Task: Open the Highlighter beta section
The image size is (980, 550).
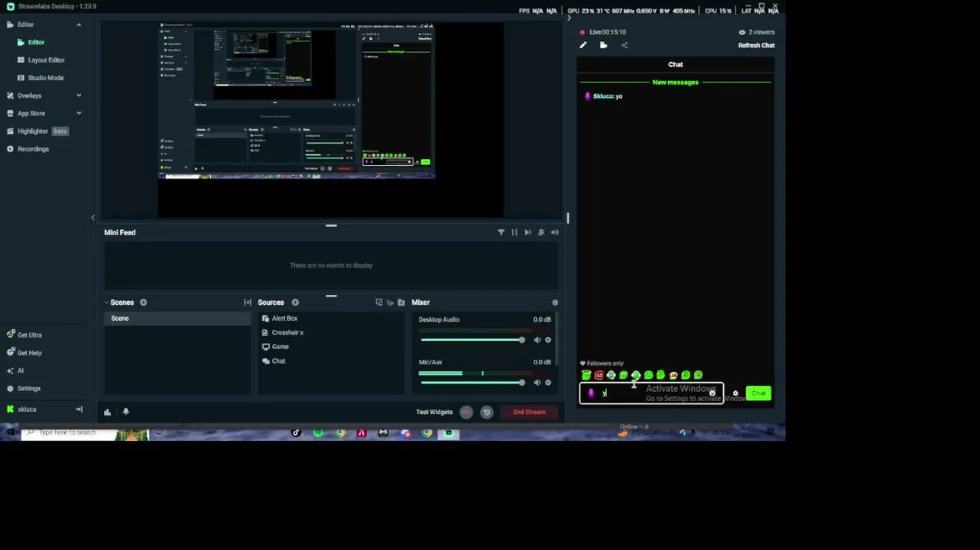Action: click(37, 131)
